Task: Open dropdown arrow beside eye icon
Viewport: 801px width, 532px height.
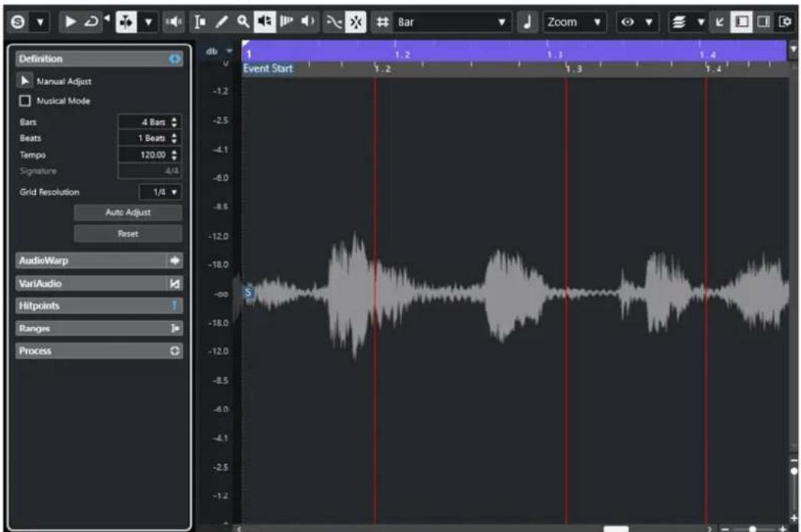Action: point(649,22)
